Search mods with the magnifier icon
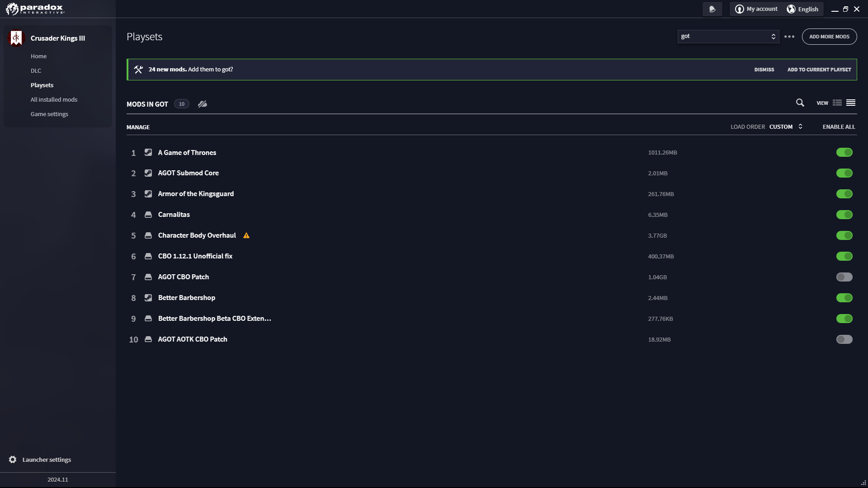868x488 pixels. (x=800, y=103)
